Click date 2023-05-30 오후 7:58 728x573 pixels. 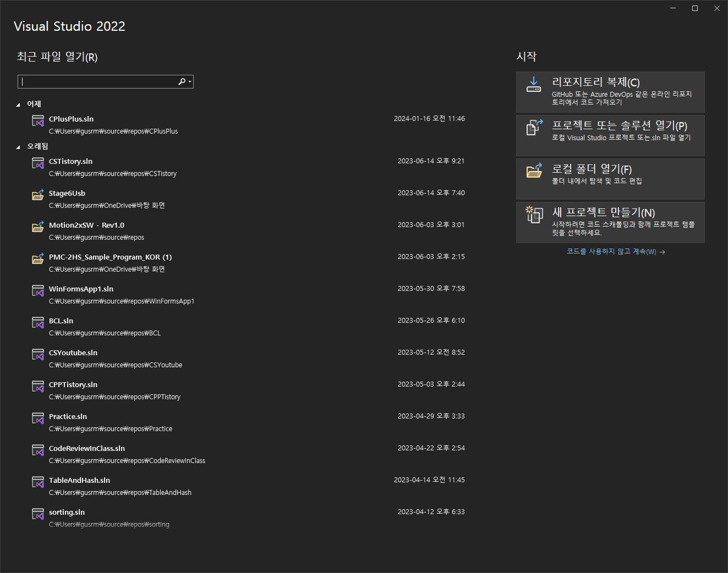pyautogui.click(x=431, y=288)
